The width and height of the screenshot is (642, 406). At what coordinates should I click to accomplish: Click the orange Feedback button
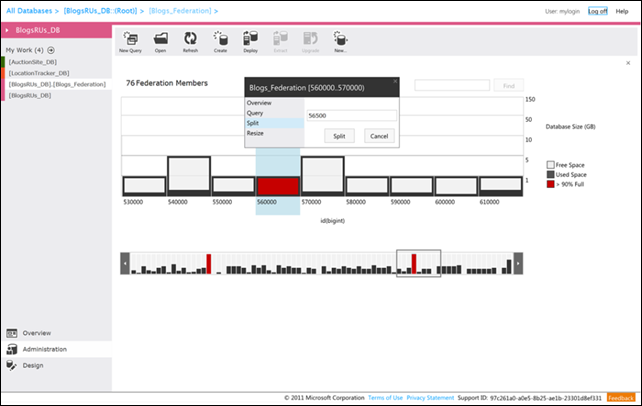click(621, 398)
